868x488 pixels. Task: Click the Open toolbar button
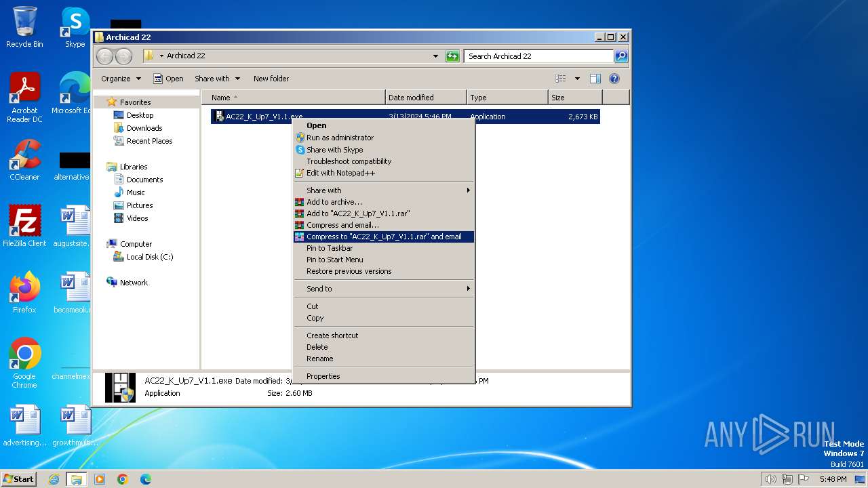(x=168, y=79)
